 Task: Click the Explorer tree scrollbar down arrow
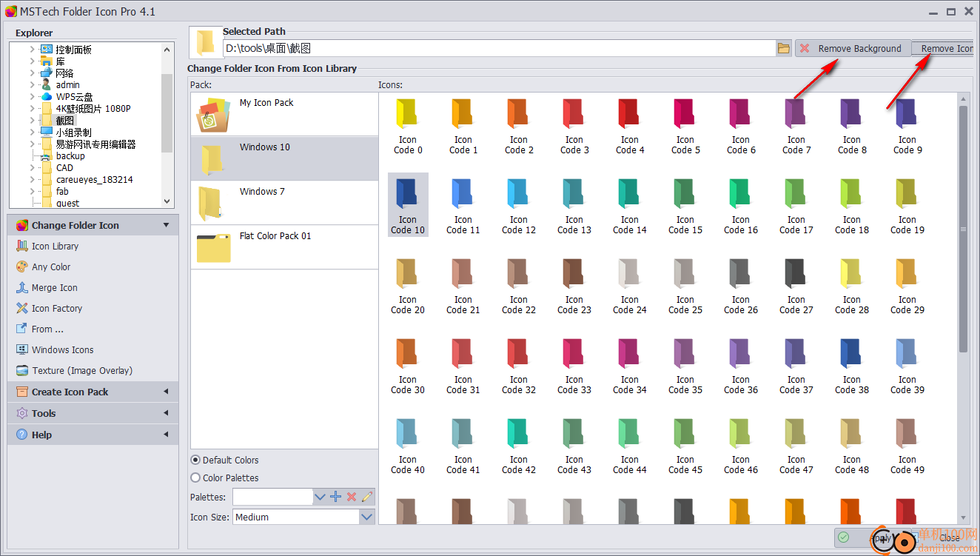coord(167,201)
